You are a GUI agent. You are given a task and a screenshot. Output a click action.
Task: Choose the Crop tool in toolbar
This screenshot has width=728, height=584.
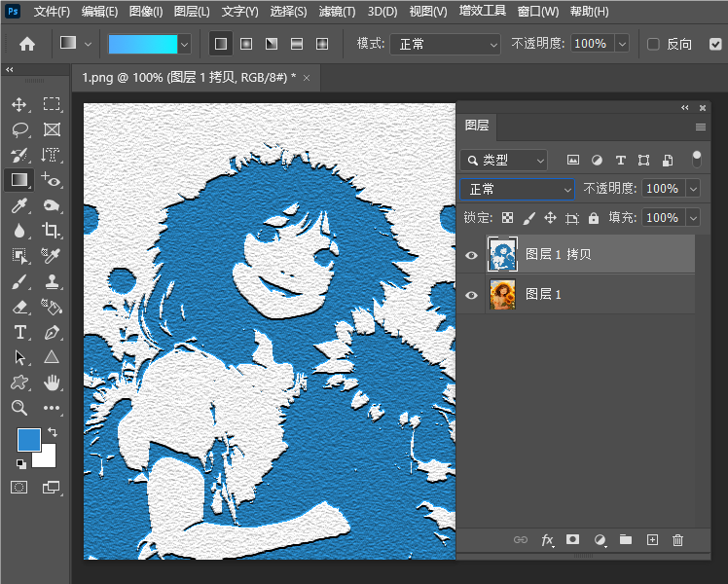(52, 231)
